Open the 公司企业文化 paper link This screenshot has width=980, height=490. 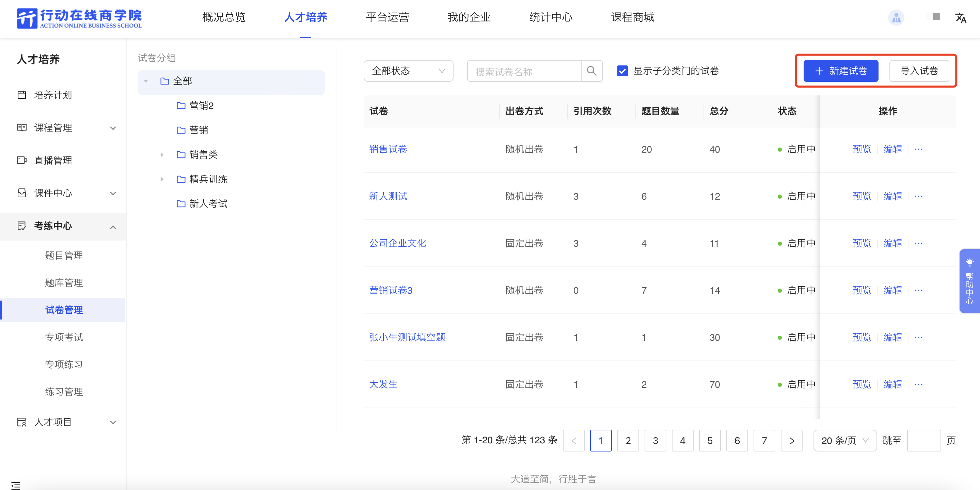(x=398, y=243)
